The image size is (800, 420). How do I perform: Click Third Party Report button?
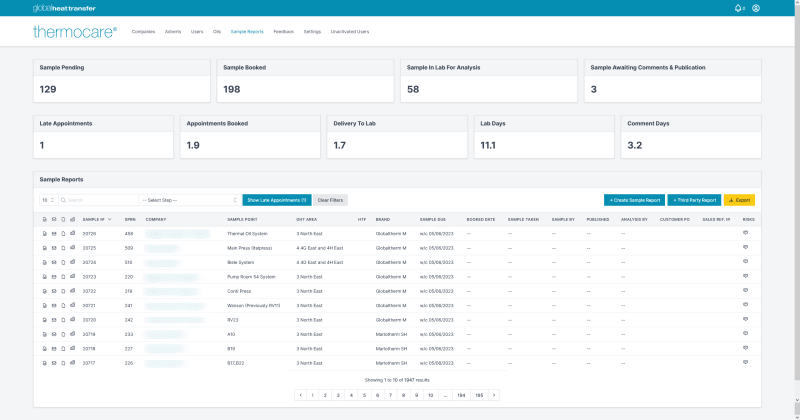(694, 200)
